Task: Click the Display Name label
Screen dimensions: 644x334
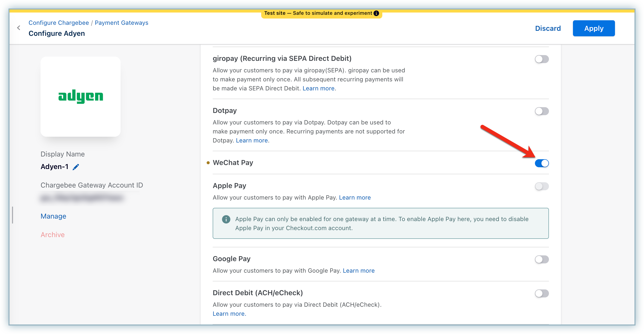Action: (63, 154)
